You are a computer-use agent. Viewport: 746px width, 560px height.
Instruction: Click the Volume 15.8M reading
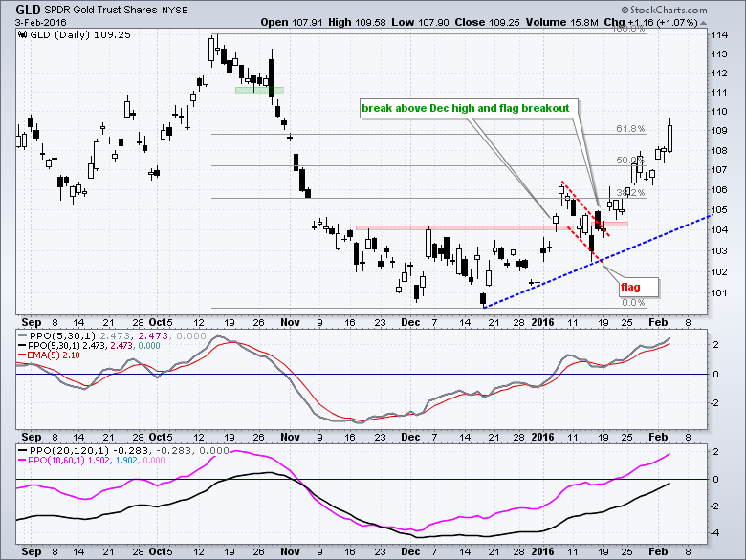(x=561, y=22)
